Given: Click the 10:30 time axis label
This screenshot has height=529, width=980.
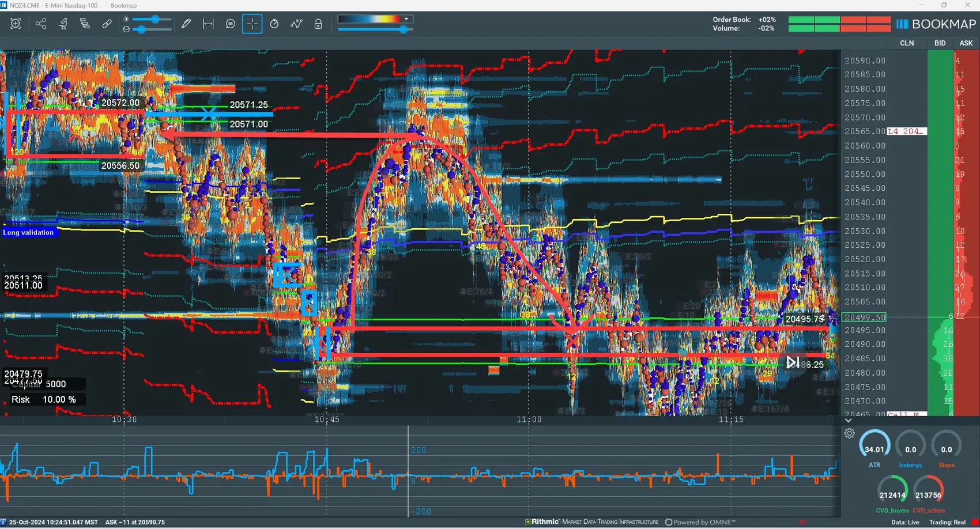Looking at the screenshot, I should click(125, 420).
